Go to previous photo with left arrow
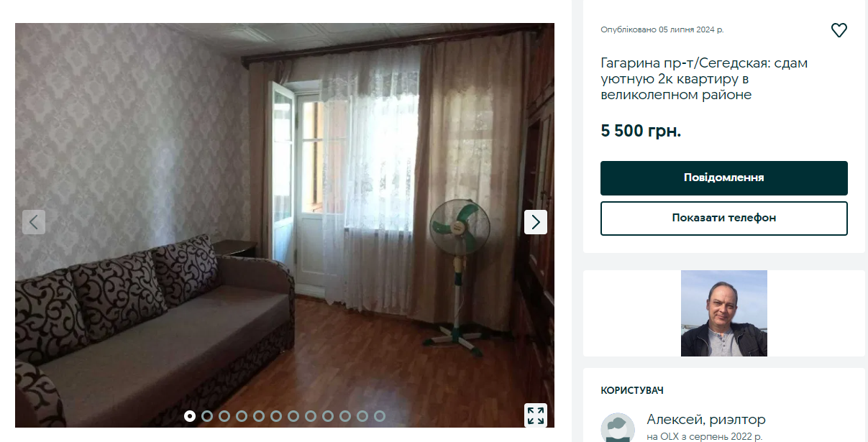The height and width of the screenshot is (442, 868). (34, 222)
